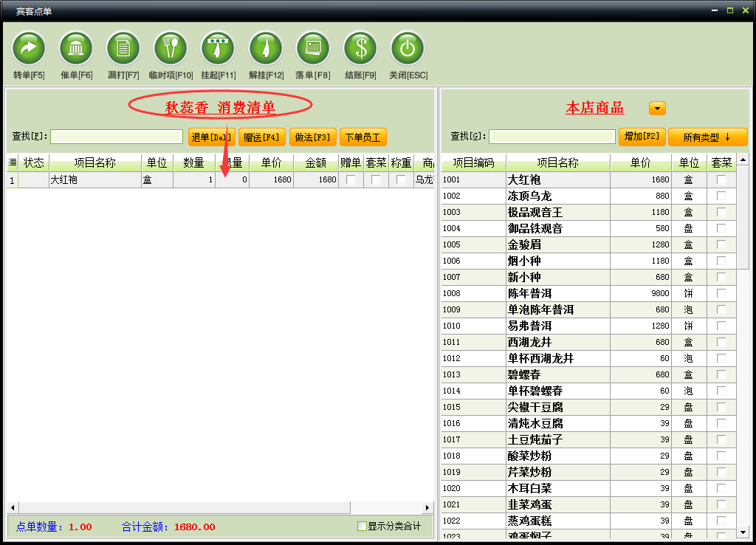Click the 数量 column header in the order list
The width and height of the screenshot is (756, 545).
click(194, 162)
